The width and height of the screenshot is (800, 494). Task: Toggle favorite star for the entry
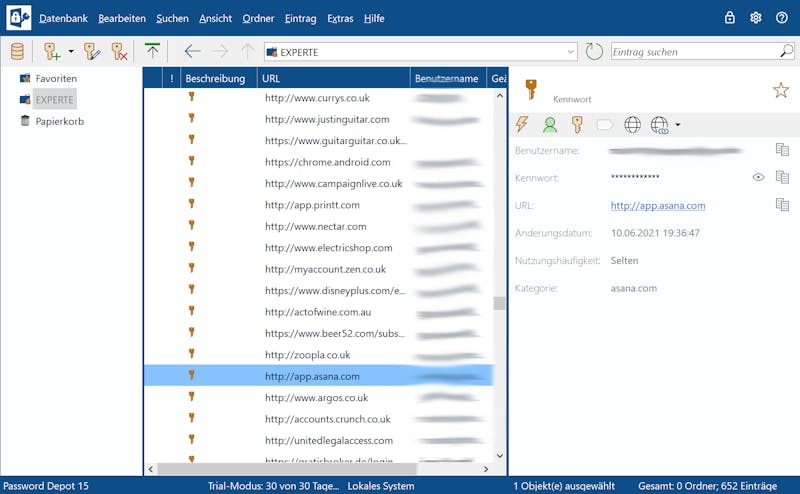[781, 90]
